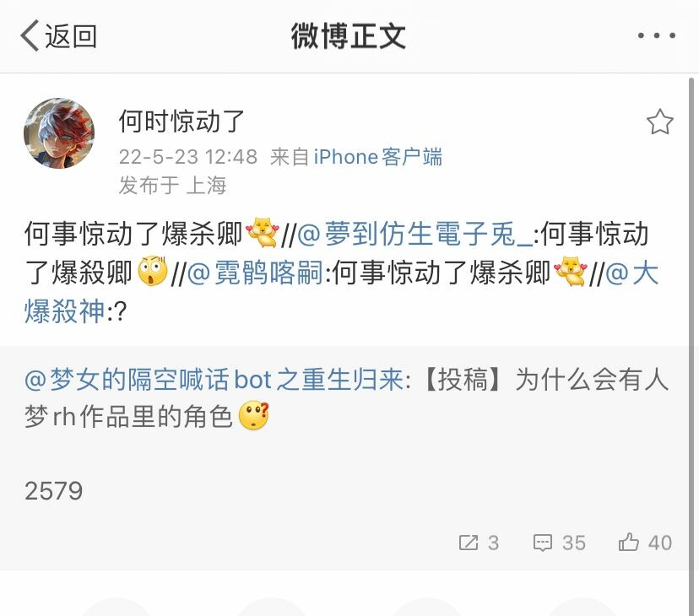Image resolution: width=699 pixels, height=616 pixels.
Task: Click the iPhone客户端 source link
Action: [378, 157]
